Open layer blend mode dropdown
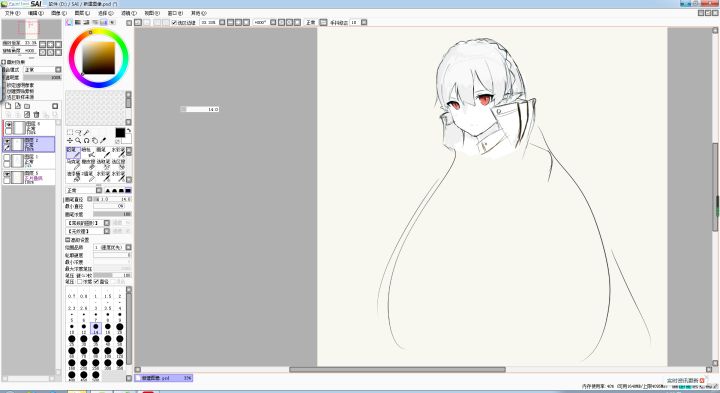The width and height of the screenshot is (720, 393). click(x=58, y=70)
